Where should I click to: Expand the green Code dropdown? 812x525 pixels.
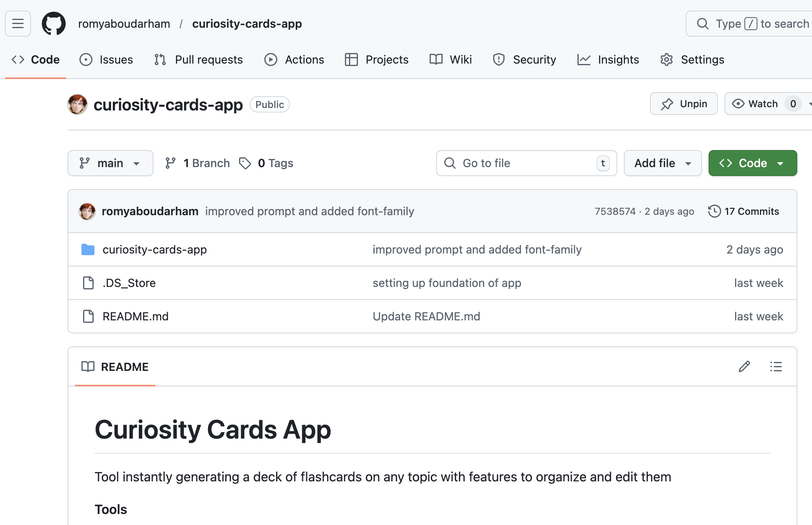pyautogui.click(x=753, y=163)
